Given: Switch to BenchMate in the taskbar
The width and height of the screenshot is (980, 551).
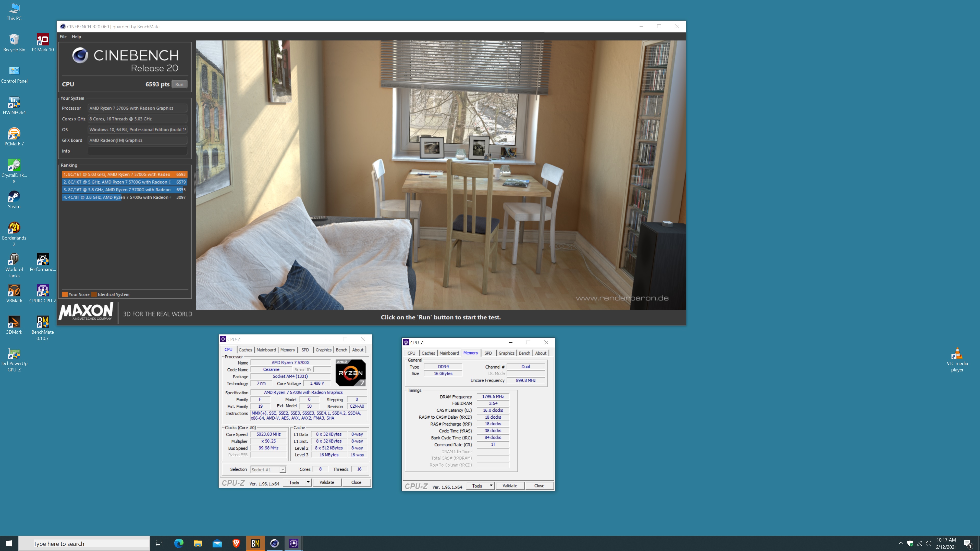Looking at the screenshot, I should [255, 543].
